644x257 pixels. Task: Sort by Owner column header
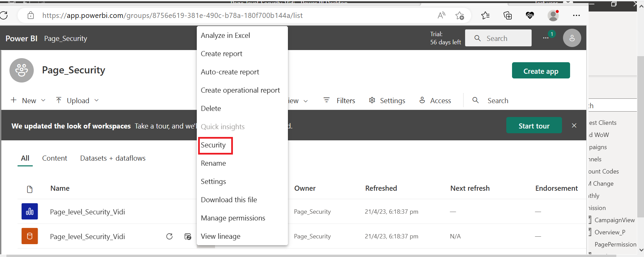pyautogui.click(x=305, y=188)
